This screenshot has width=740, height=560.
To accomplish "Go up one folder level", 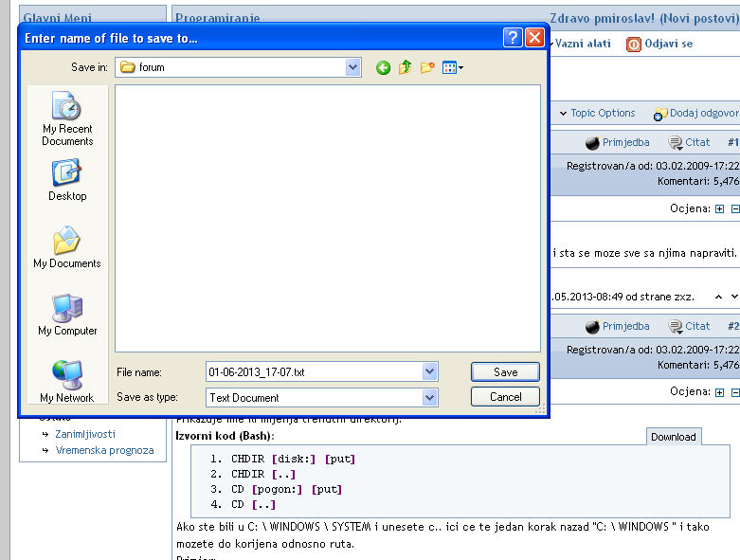I will click(x=406, y=67).
